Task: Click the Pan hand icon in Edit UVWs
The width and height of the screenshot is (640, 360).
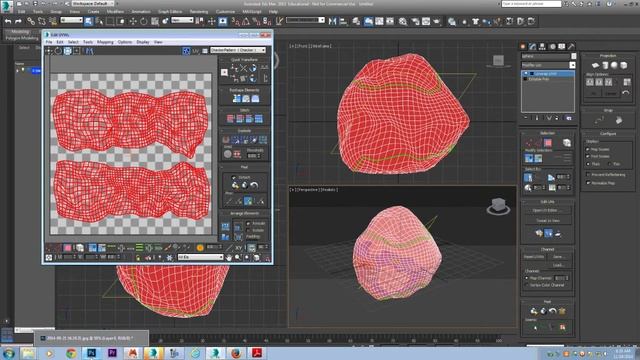Action: tap(229, 258)
